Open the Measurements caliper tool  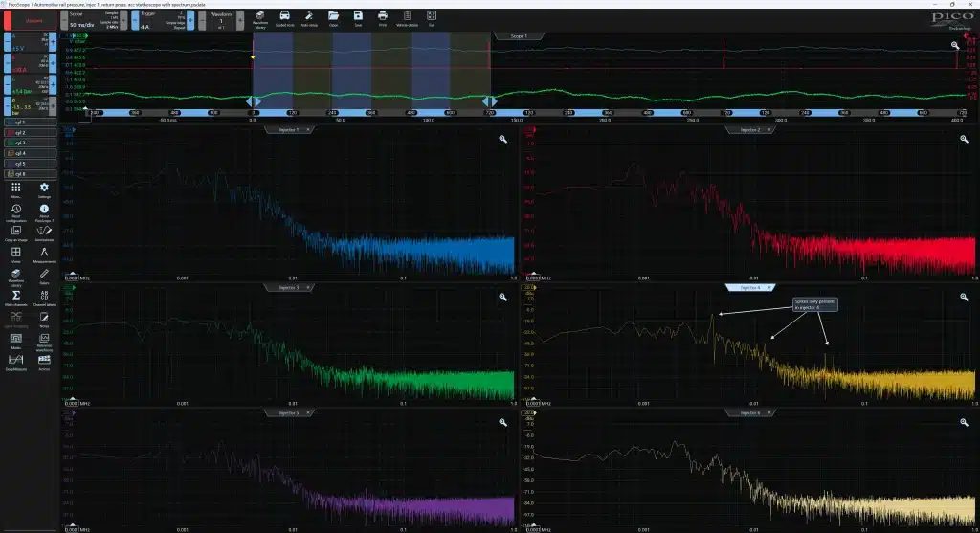[x=44, y=255]
